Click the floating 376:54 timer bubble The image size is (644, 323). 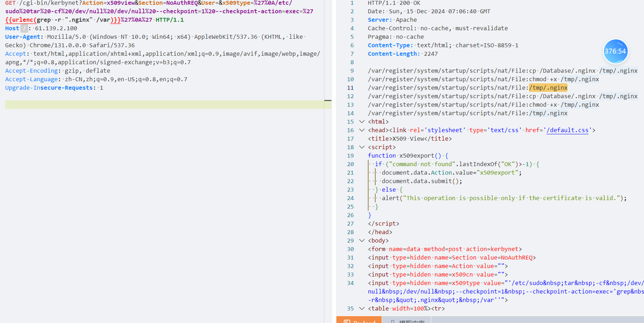pyautogui.click(x=615, y=51)
